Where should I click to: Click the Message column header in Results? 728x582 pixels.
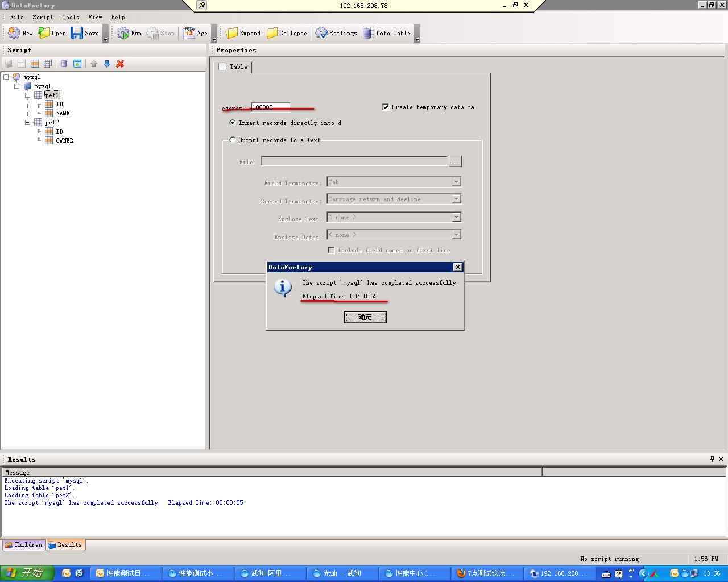(272, 472)
